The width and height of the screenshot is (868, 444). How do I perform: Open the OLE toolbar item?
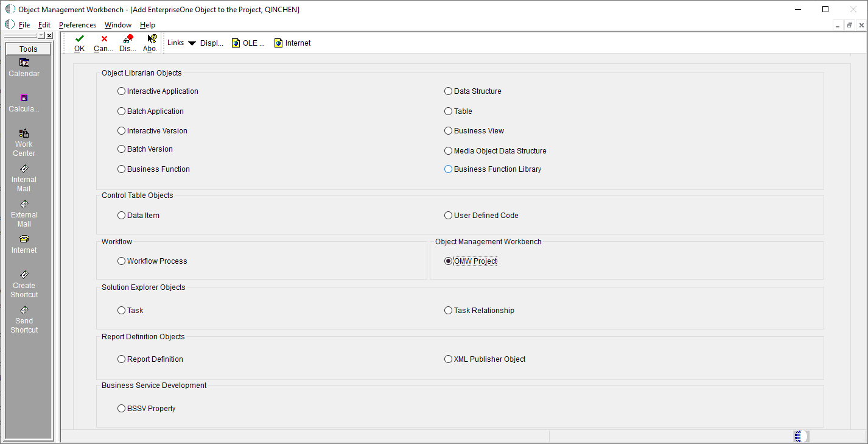(x=248, y=43)
